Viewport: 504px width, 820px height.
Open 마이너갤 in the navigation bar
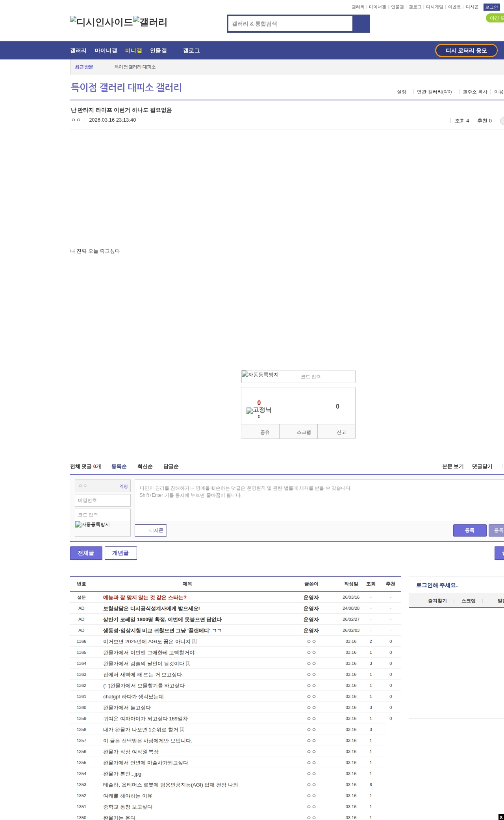pyautogui.click(x=106, y=51)
